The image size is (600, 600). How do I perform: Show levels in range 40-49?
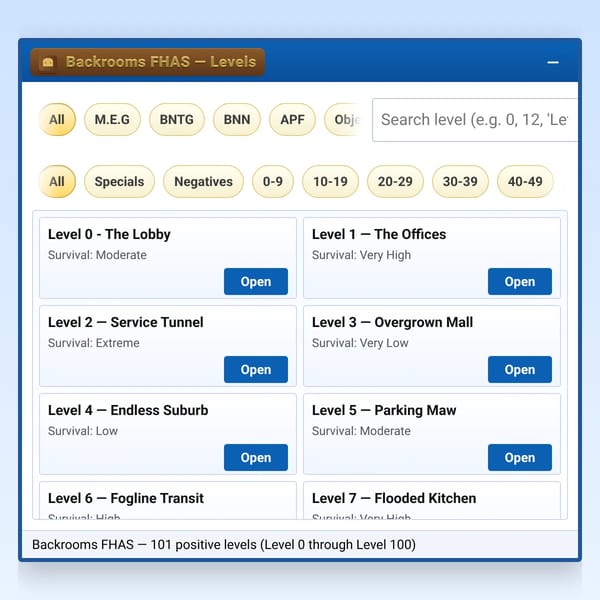click(525, 181)
